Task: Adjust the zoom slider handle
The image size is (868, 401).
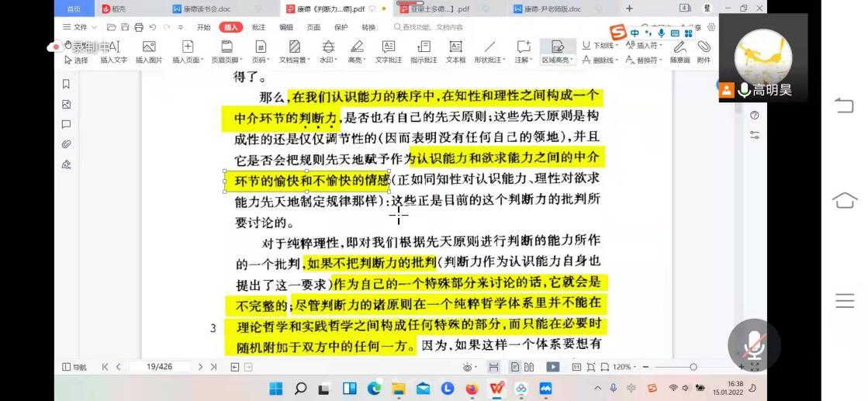Action: (693, 367)
